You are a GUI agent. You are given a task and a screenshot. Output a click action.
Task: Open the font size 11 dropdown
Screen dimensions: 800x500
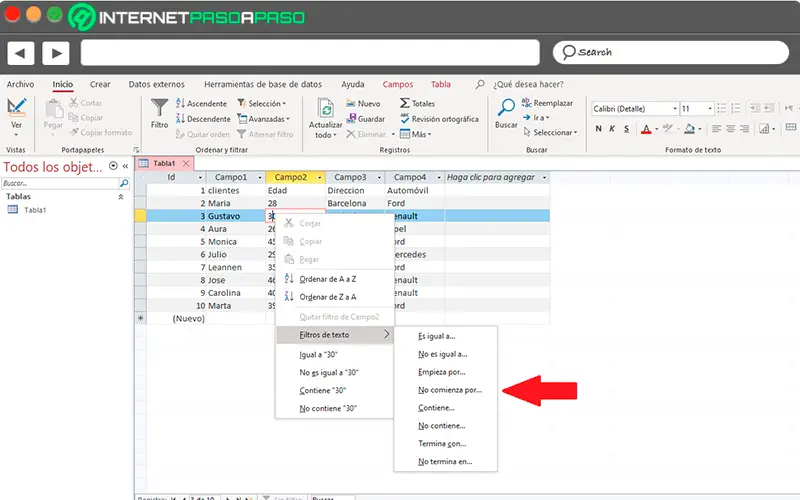click(710, 109)
